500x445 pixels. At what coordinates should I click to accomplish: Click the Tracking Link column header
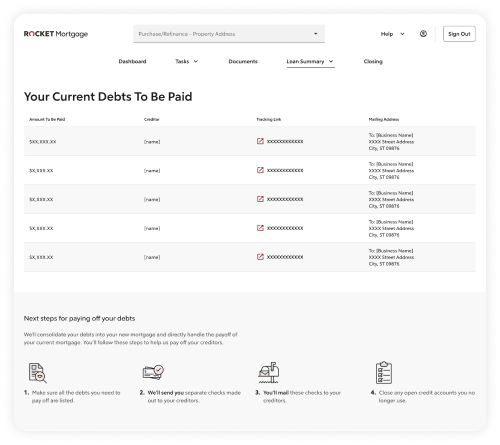(269, 119)
